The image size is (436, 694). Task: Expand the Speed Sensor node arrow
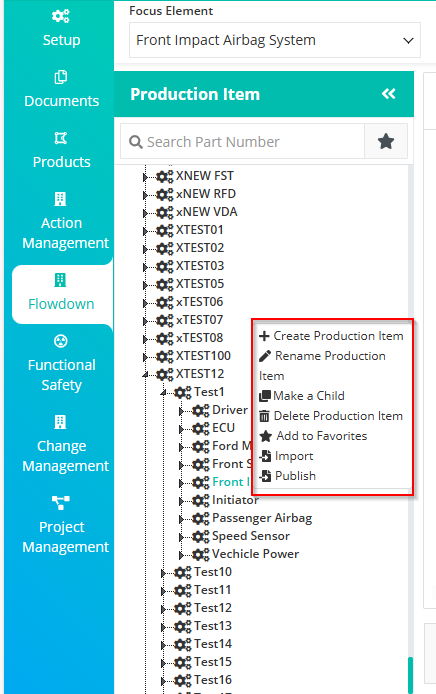pos(181,537)
